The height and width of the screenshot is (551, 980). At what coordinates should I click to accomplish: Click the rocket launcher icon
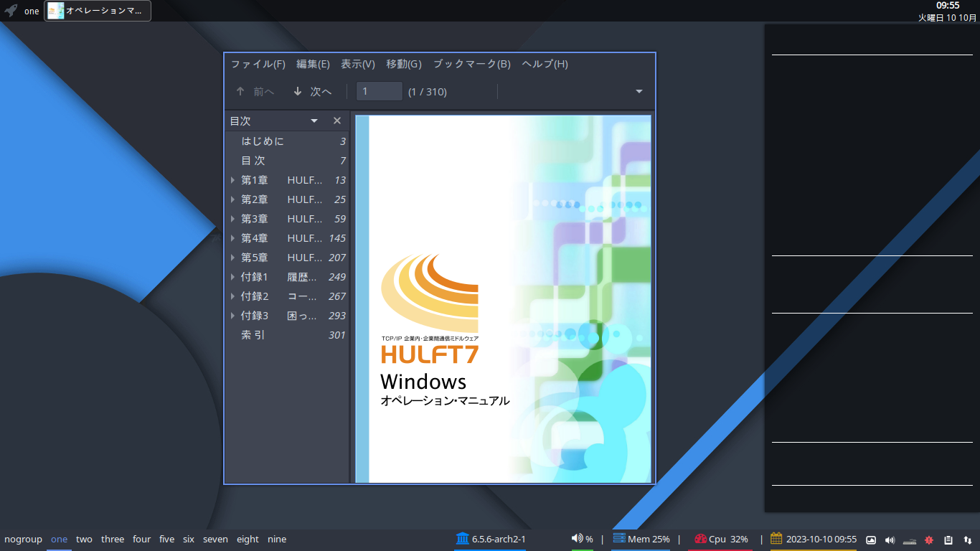pyautogui.click(x=11, y=11)
